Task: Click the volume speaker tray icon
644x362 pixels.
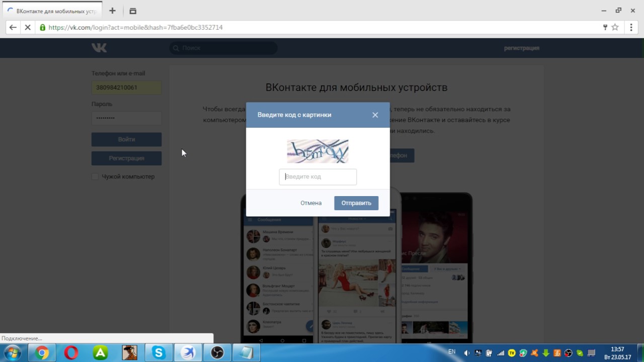Action: pyautogui.click(x=466, y=353)
